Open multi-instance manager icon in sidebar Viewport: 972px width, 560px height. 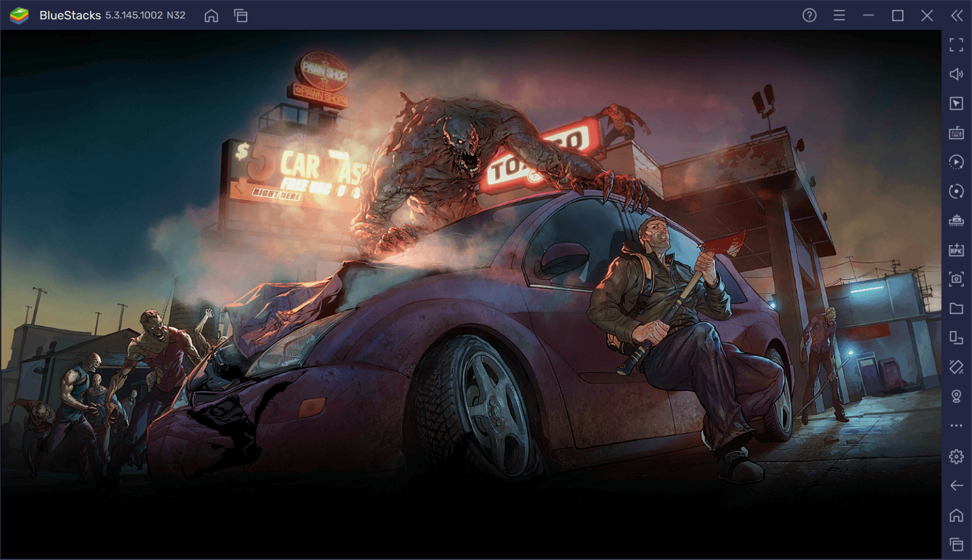pyautogui.click(x=956, y=337)
